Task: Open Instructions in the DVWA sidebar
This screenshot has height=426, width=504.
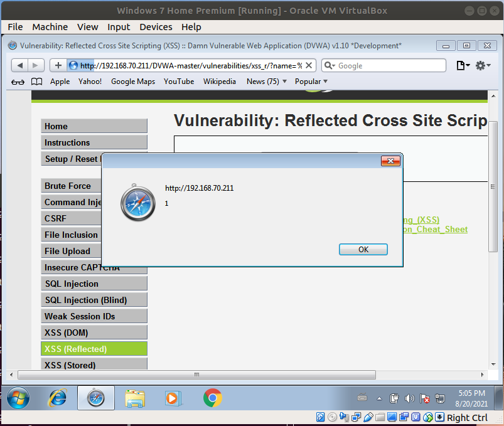Action: coord(94,142)
